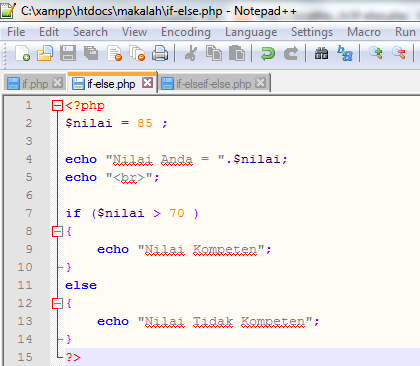The image size is (420, 366).
Task: Click the Print toolbar icon
Action: (x=160, y=53)
